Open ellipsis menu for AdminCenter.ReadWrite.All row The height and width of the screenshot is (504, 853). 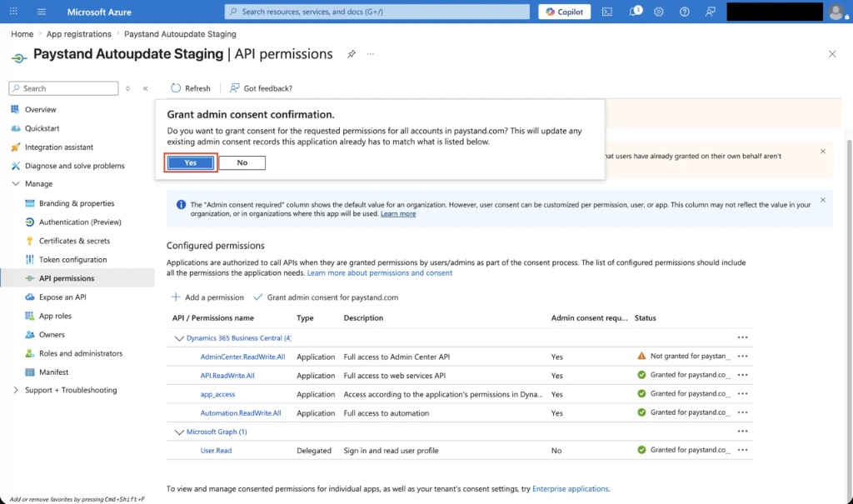[742, 356]
